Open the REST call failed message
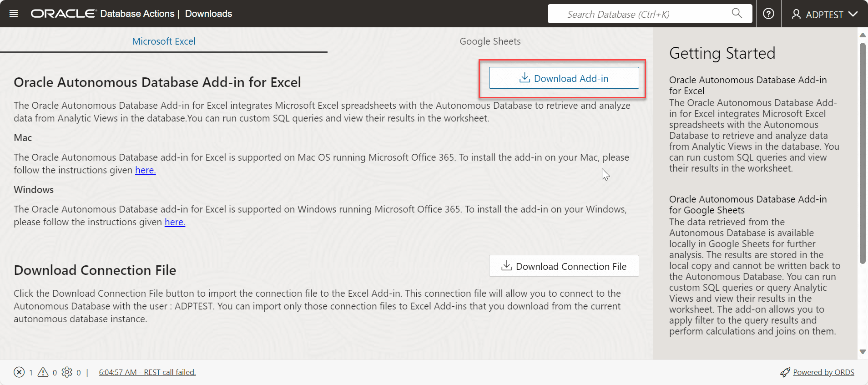 tap(147, 372)
